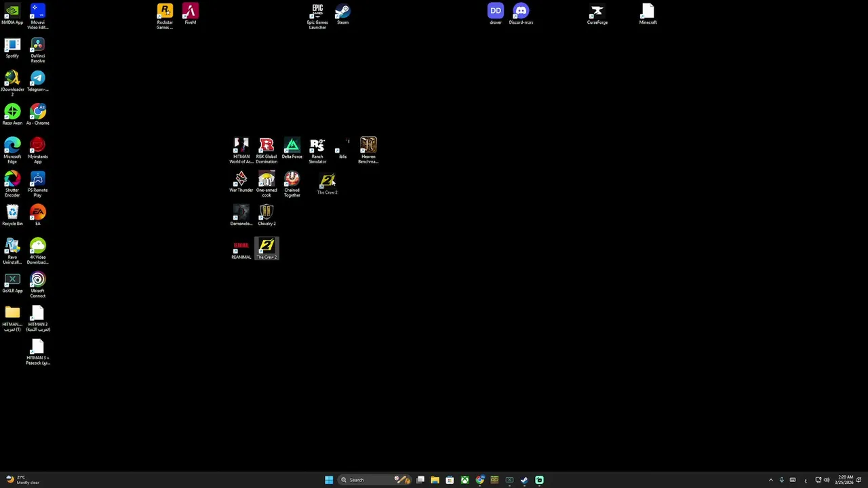The height and width of the screenshot is (488, 868).
Task: Select the Delta Force game icon
Action: click(292, 148)
